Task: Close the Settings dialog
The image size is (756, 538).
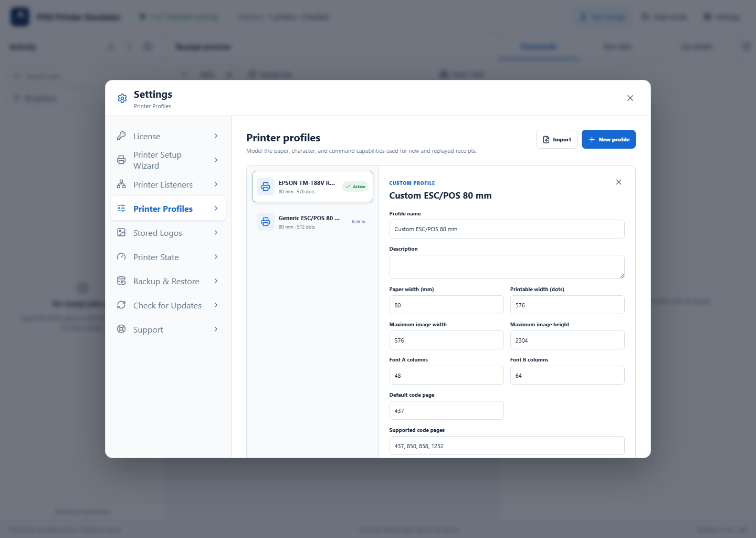Action: pyautogui.click(x=630, y=98)
